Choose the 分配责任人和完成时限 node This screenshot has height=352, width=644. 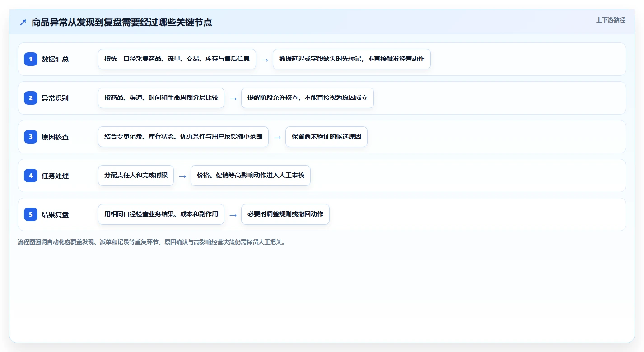point(136,176)
